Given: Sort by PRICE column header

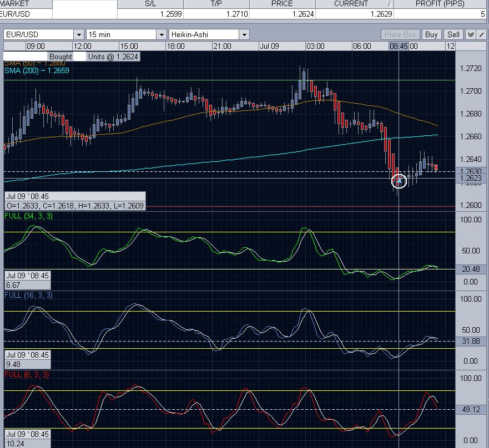Looking at the screenshot, I should point(282,4).
